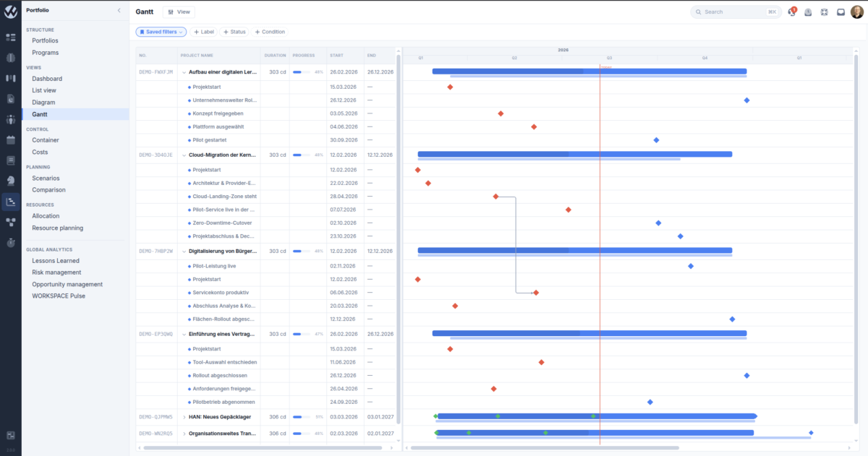Add a Label filter
Viewport: 868px width, 456px height.
204,32
